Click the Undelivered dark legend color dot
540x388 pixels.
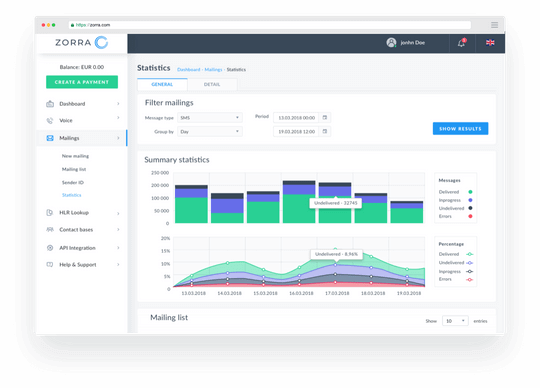[x=470, y=208]
